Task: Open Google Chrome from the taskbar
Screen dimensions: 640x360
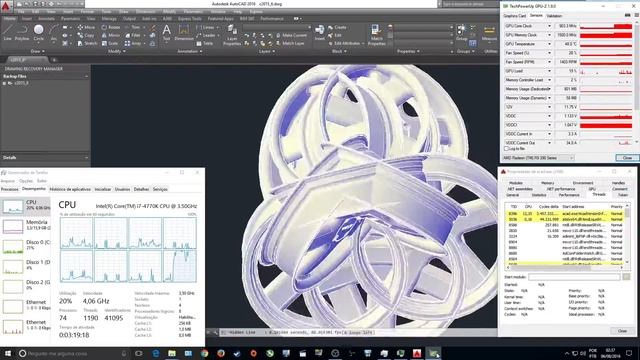Action: 204,353
